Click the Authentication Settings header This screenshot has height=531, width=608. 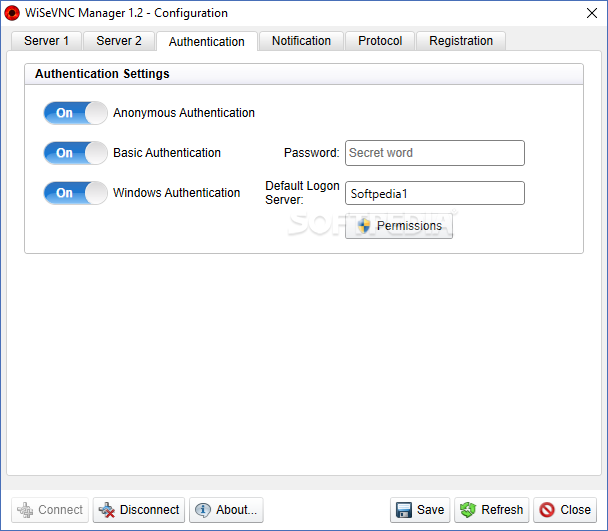(102, 74)
